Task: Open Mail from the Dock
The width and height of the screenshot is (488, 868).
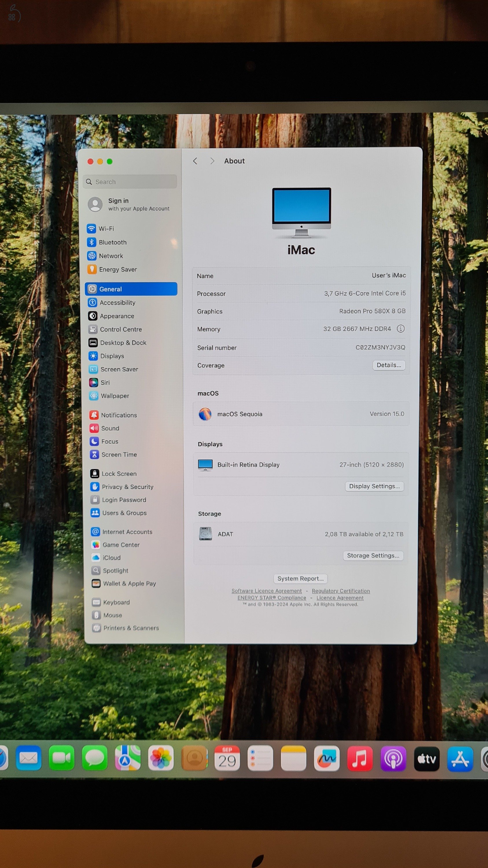Action: tap(29, 758)
